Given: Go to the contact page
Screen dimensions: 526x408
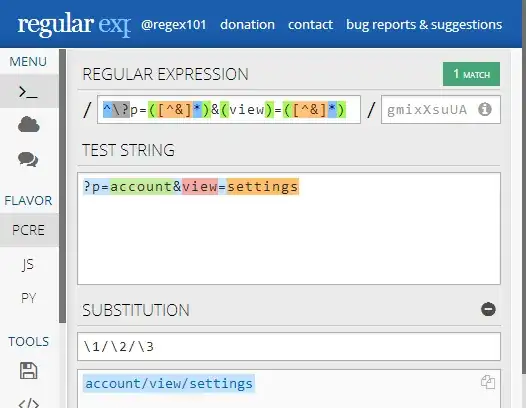Looking at the screenshot, I should point(310,24).
